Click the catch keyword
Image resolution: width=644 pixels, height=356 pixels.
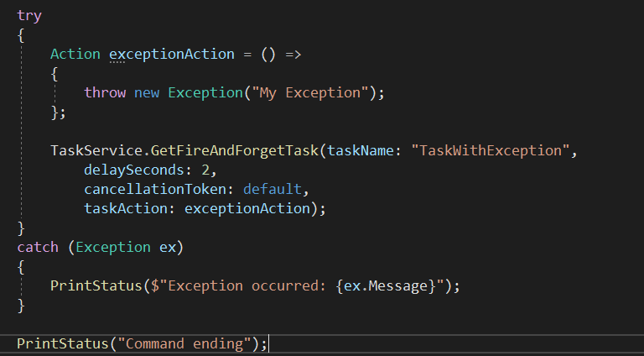click(38, 247)
